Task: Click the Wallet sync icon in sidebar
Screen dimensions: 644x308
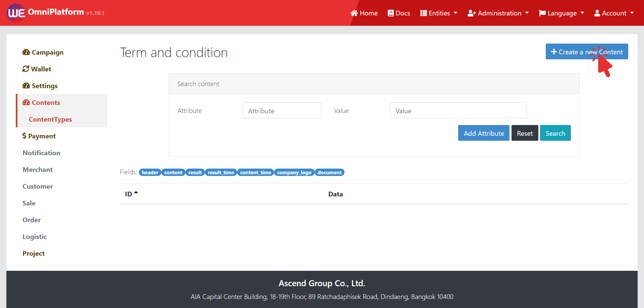Action: click(x=26, y=69)
